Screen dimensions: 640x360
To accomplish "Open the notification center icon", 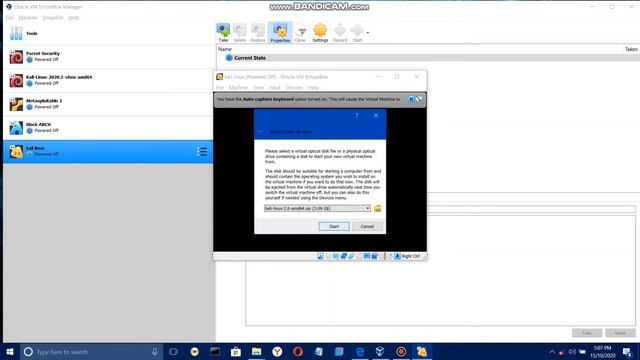I will click(627, 352).
